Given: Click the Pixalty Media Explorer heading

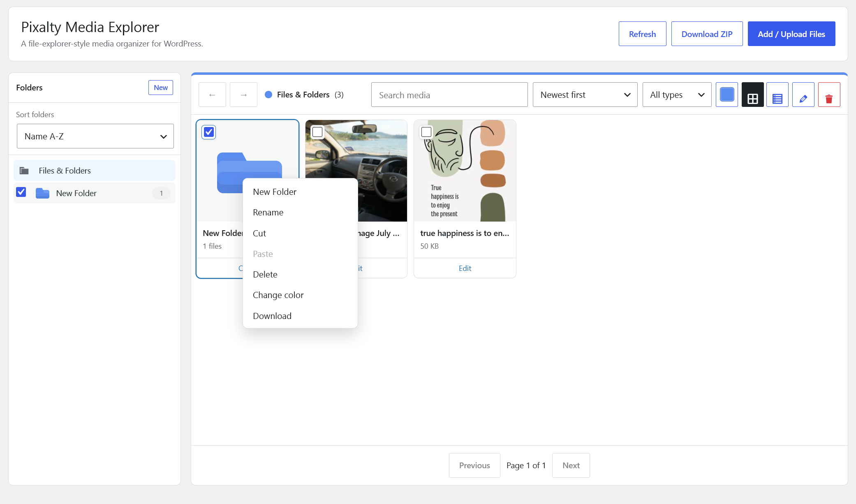Looking at the screenshot, I should tap(90, 27).
